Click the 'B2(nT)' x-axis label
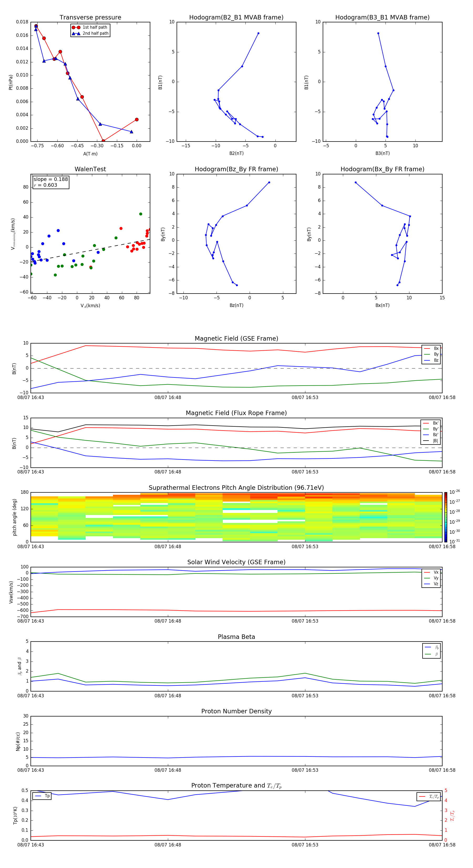The width and height of the screenshot is (473, 868). 236,153
